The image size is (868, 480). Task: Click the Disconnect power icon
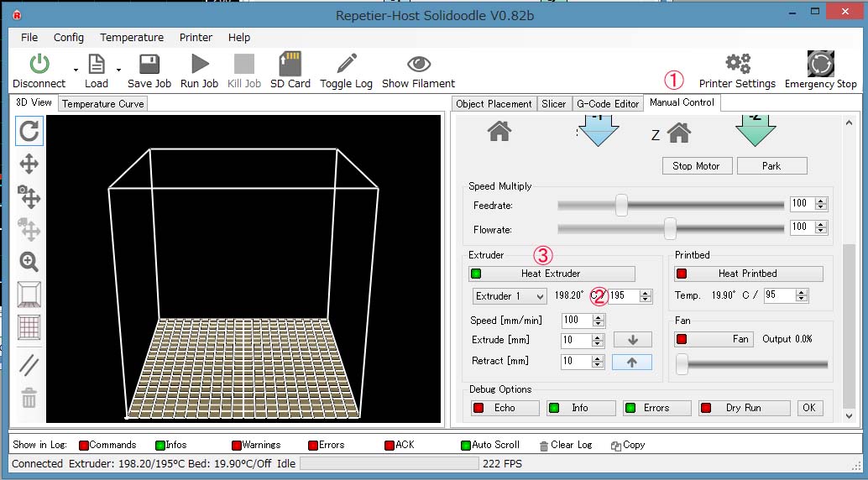[x=39, y=65]
